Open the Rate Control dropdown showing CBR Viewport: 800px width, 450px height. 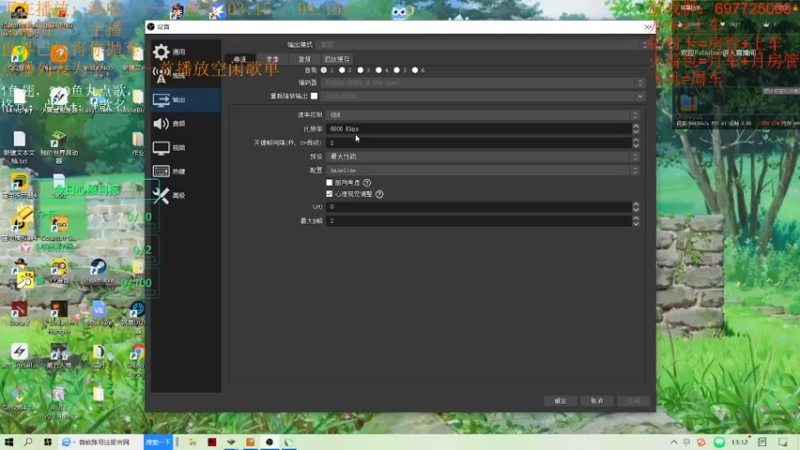(x=483, y=115)
